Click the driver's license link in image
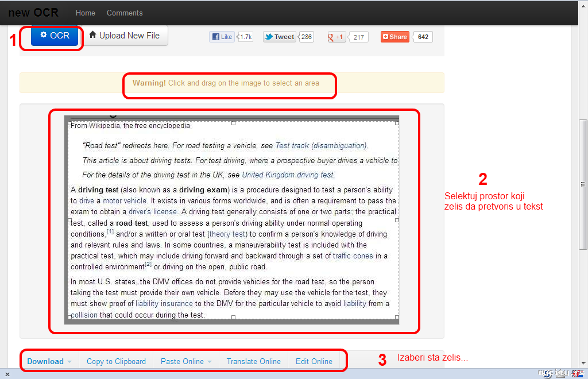The image size is (588, 379). (x=153, y=211)
